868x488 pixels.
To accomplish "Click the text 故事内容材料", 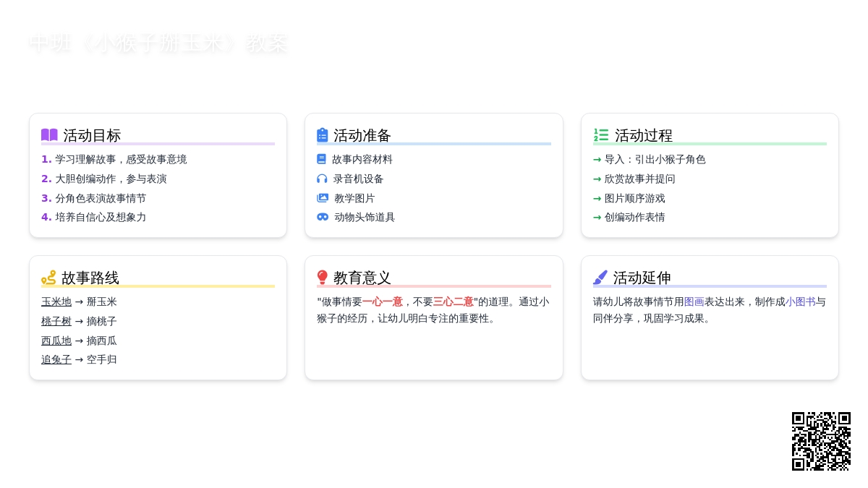I will click(362, 159).
